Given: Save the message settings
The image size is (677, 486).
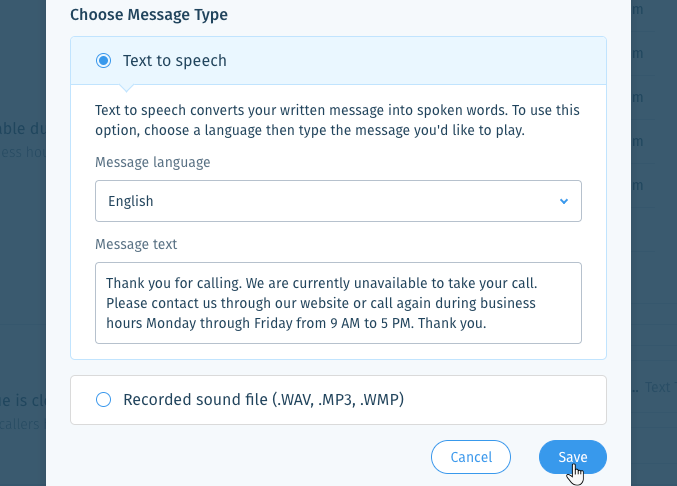Looking at the screenshot, I should click(573, 457).
